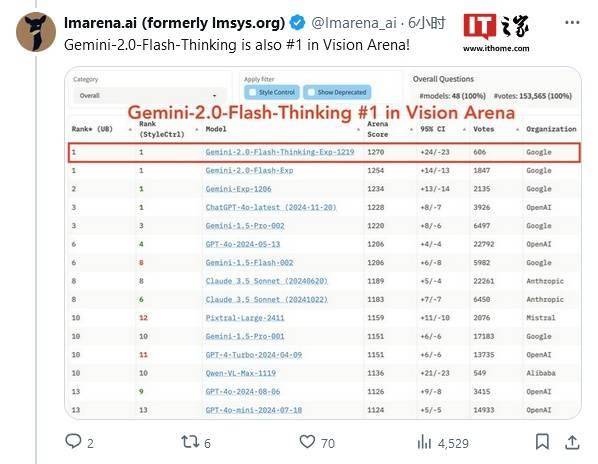The height and width of the screenshot is (464, 598).
Task: Sort by the Arena Score column arrow
Action: 411,130
